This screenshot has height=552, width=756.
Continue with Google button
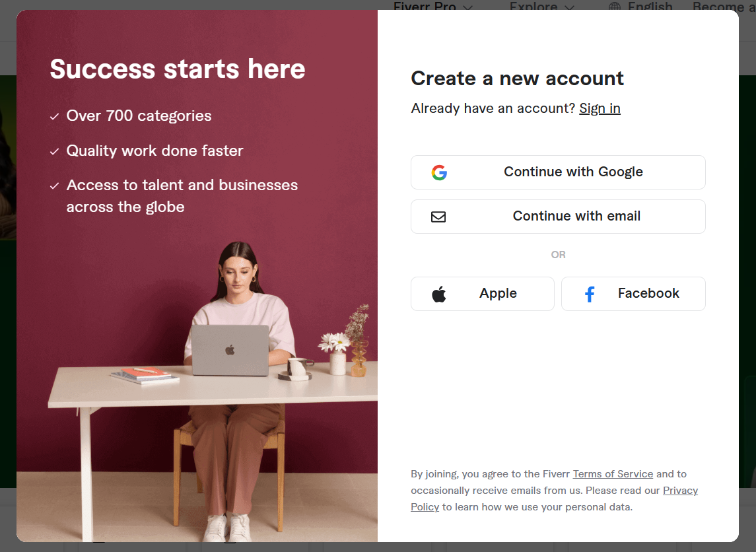click(x=558, y=172)
